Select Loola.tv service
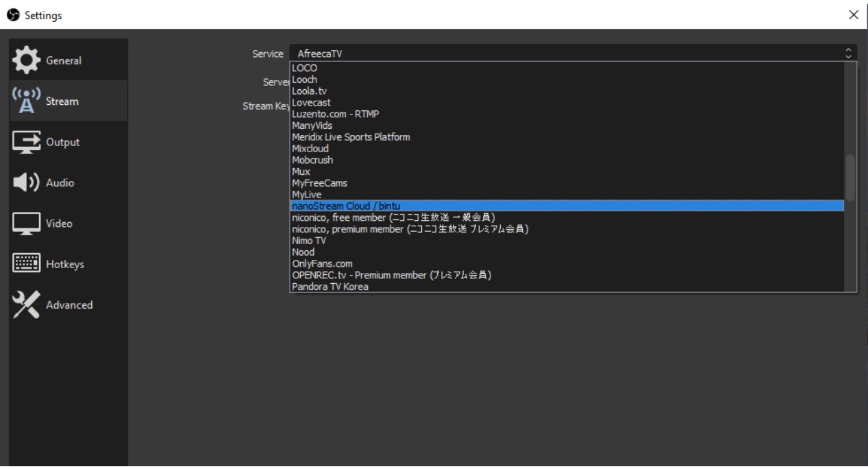Screen dimensions: 868x469 [567, 91]
